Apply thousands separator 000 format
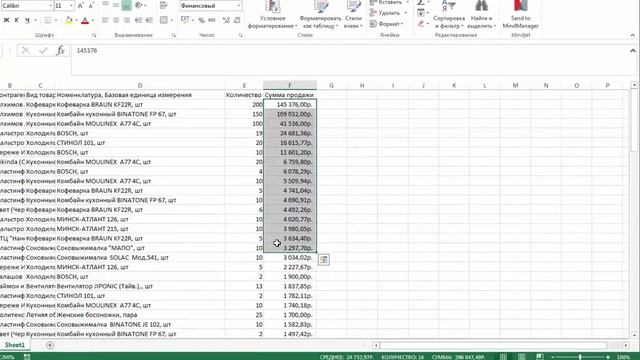 coord(212,20)
